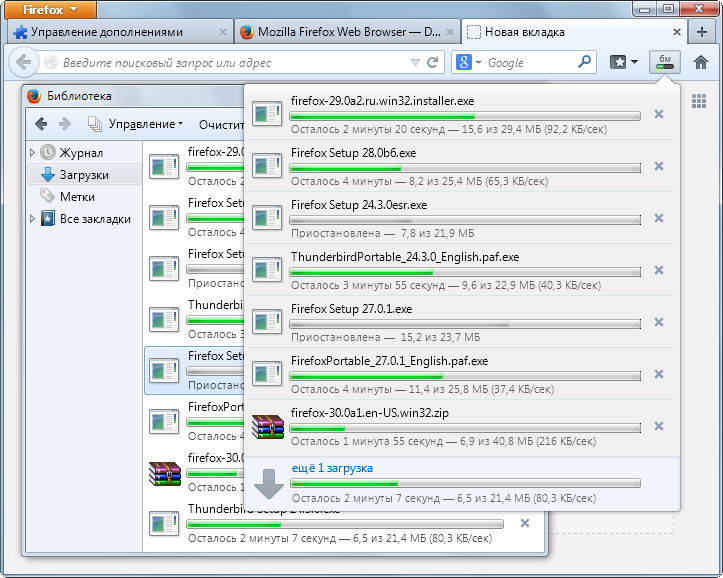
Task: Click progress bar of Firefox Setup 27.0.1.exe
Action: pos(465,324)
